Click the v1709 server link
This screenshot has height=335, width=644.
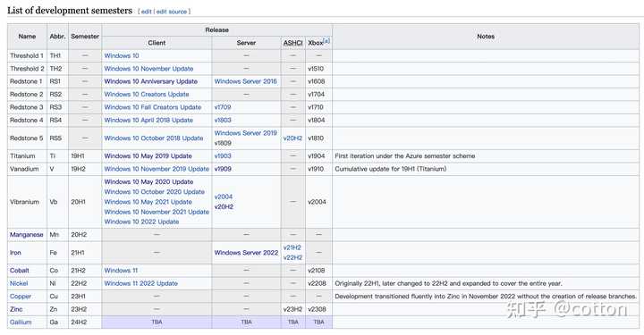click(223, 107)
